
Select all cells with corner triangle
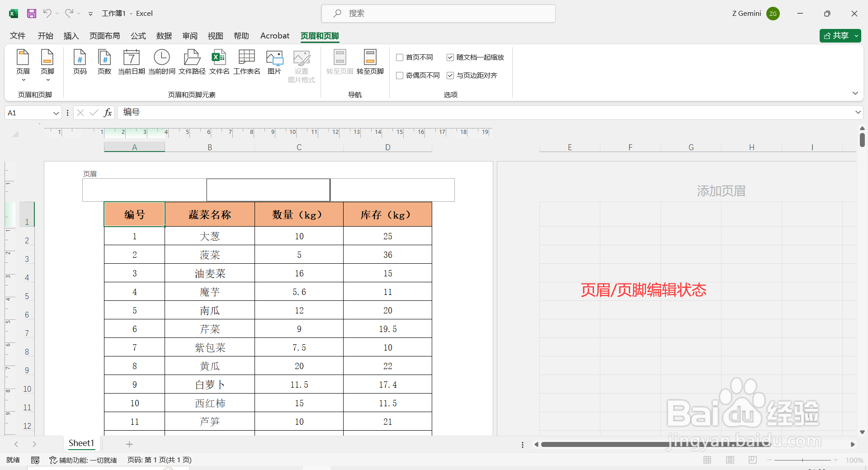(x=15, y=134)
